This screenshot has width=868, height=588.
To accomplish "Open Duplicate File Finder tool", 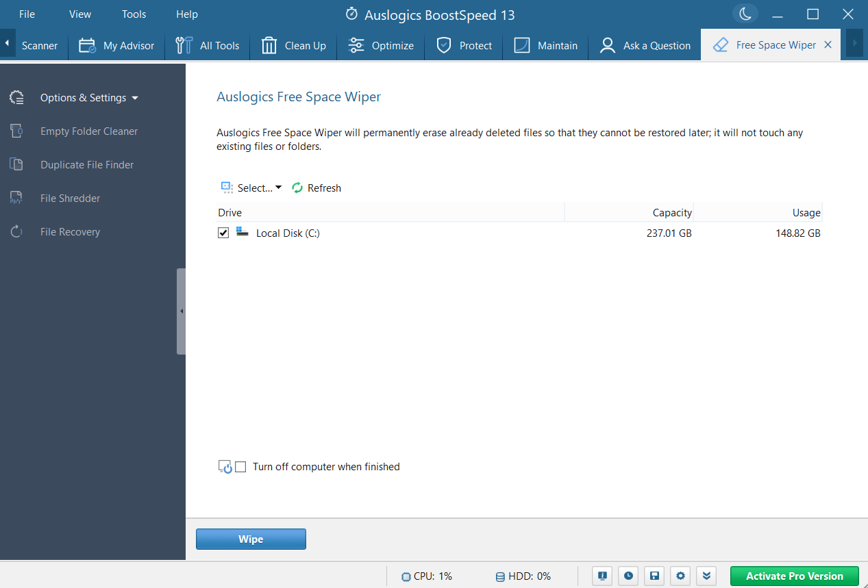I will point(87,165).
